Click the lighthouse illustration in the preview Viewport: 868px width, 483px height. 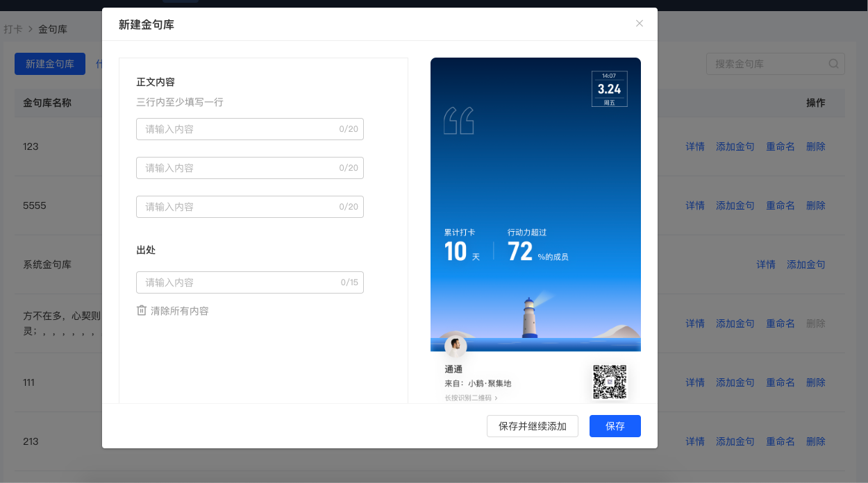(x=531, y=318)
